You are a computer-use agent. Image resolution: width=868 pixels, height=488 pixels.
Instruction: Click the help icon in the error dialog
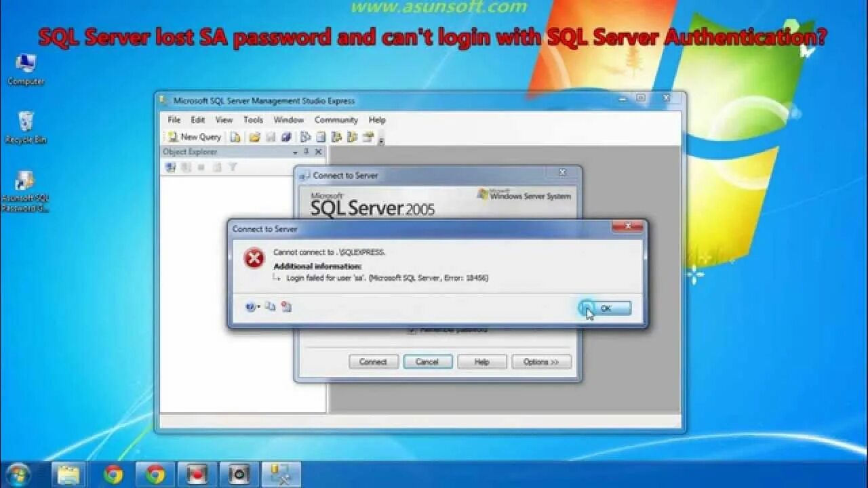(251, 307)
